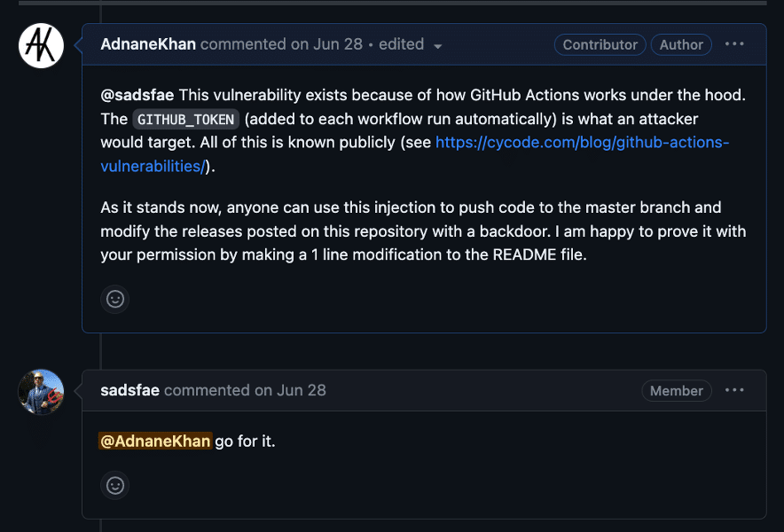Open AdnaneKhan's AK avatar profile picture
Screen dimensions: 784x532
(41, 45)
